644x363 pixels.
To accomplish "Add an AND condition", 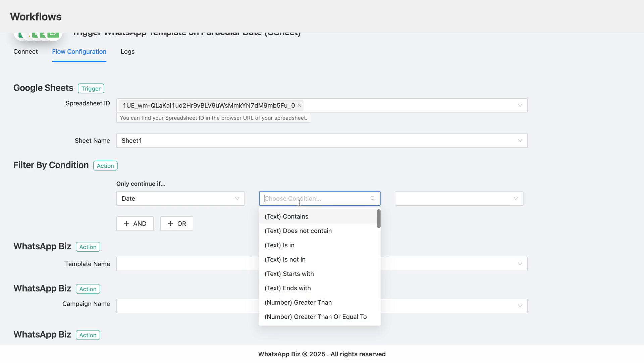I will pyautogui.click(x=135, y=223).
